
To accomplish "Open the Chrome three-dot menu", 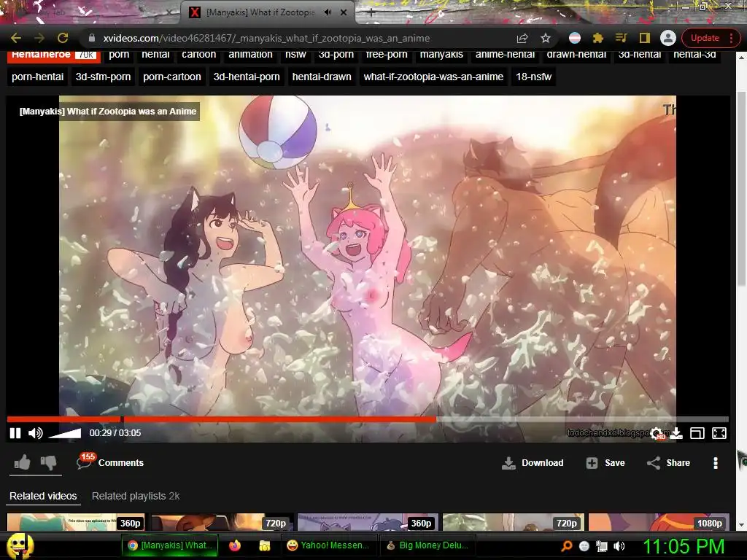I will [x=731, y=38].
